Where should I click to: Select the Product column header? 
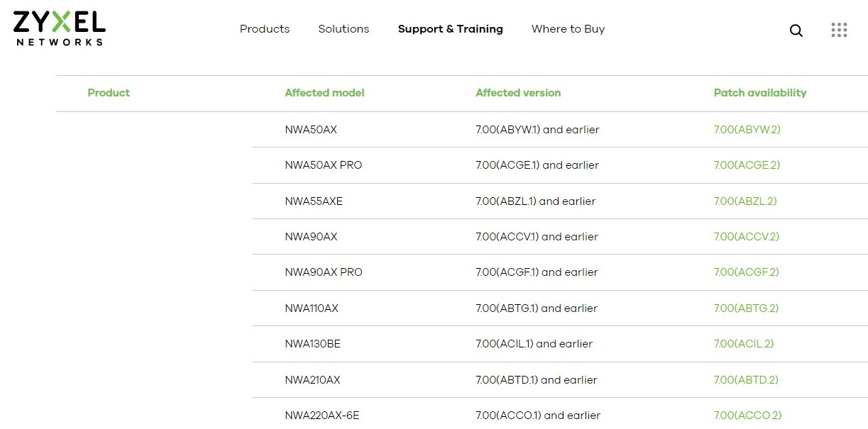(109, 93)
